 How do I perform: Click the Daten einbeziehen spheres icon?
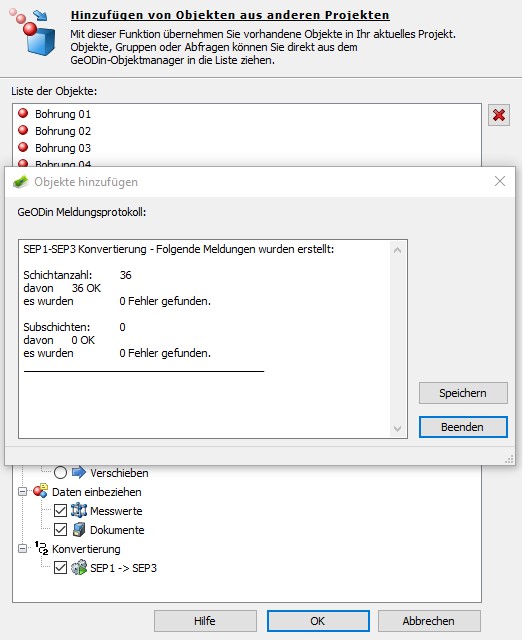(x=40, y=491)
